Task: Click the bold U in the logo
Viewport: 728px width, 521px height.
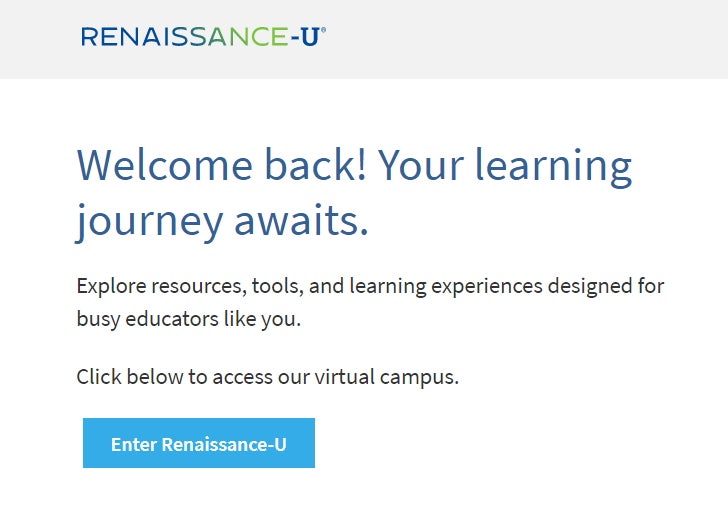Action: [x=309, y=37]
